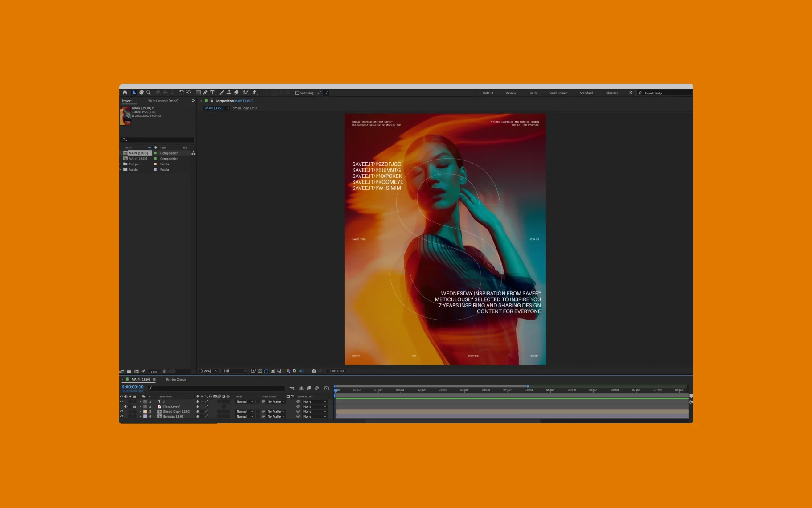Expand the Images 1350 layer properties
812x508 pixels.
point(140,416)
